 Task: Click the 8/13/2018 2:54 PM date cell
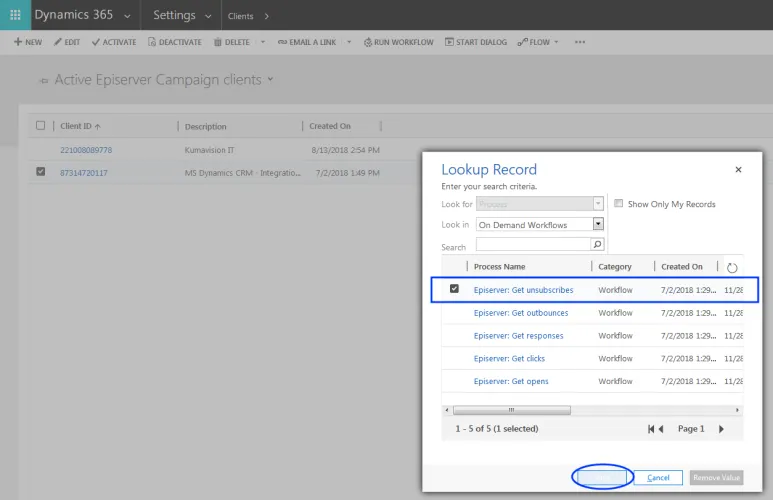tap(346, 150)
